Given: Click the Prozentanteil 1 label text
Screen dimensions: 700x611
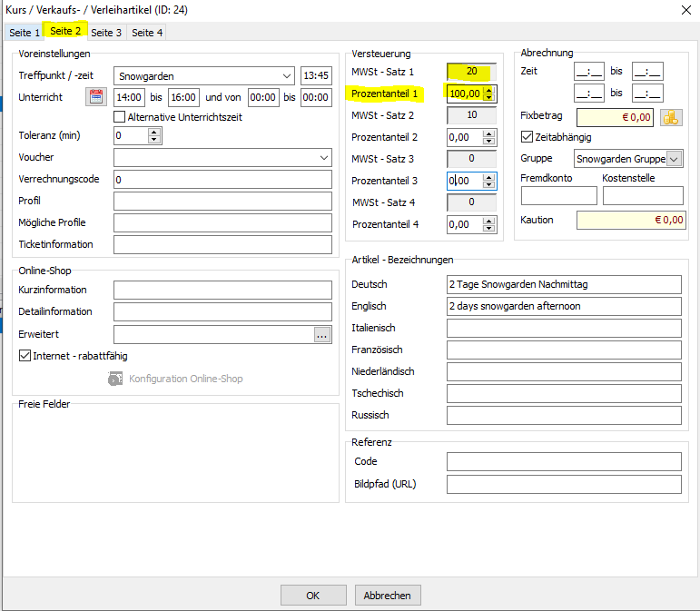Looking at the screenshot, I should 384,94.
